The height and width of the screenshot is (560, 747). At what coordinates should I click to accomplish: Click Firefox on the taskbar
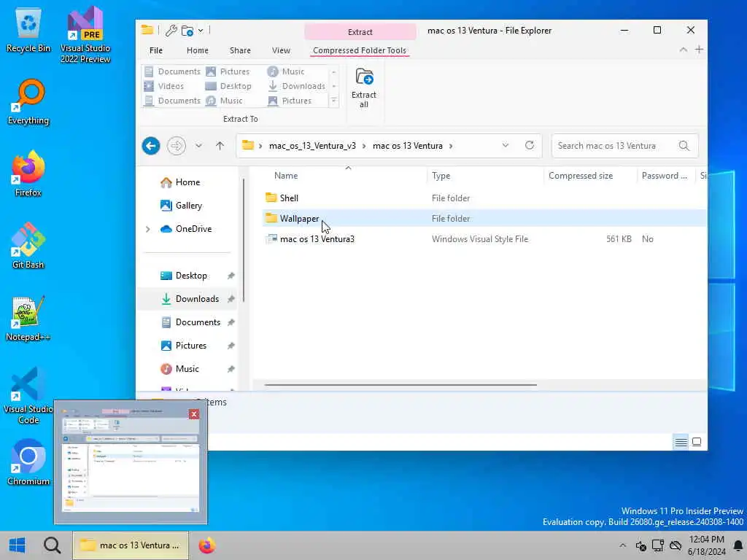tap(206, 545)
